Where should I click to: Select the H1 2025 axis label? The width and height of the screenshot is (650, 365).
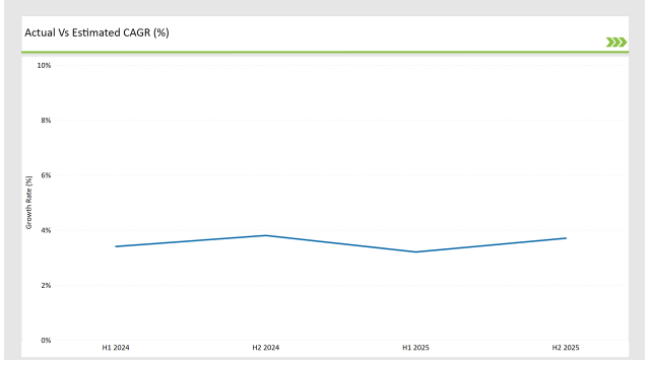tap(416, 348)
